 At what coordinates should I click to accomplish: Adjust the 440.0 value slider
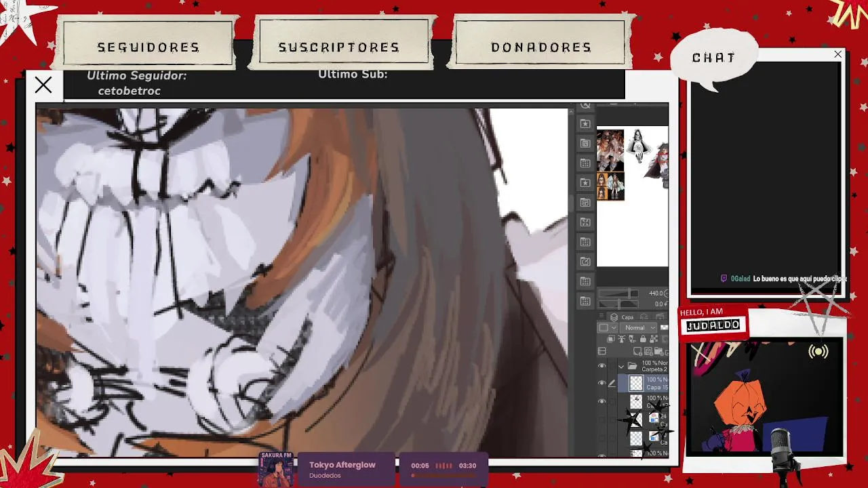point(618,293)
